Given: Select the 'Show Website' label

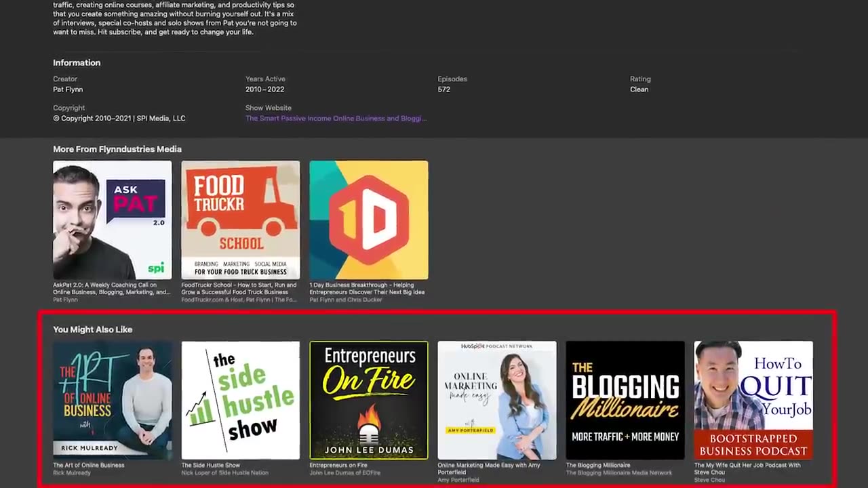Looking at the screenshot, I should tap(269, 108).
